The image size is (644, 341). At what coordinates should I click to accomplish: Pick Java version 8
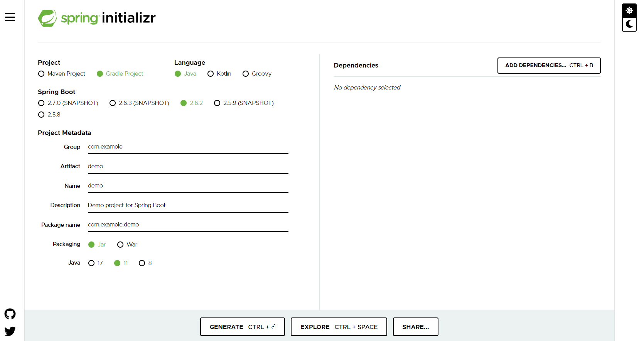point(145,263)
